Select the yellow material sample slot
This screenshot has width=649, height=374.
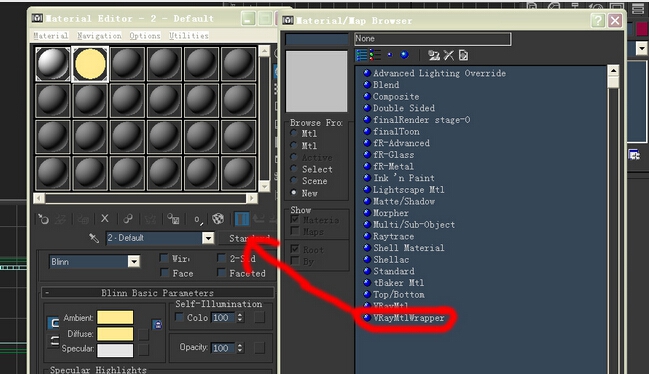[90, 64]
